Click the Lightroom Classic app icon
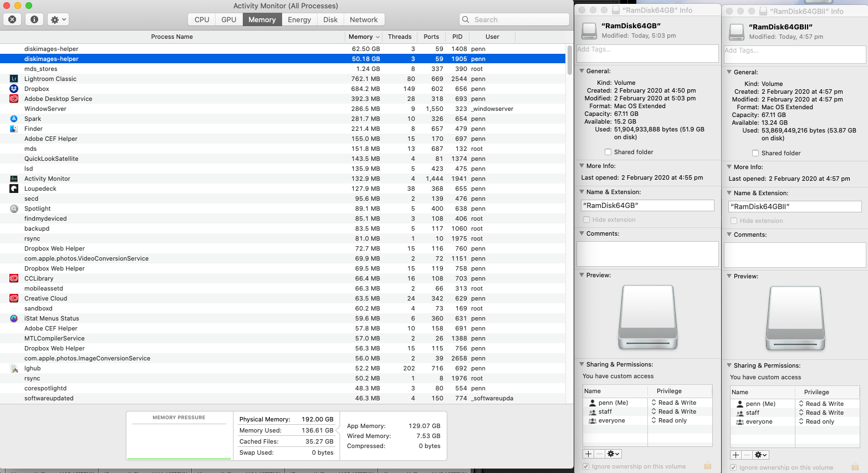This screenshot has width=868, height=473. [14, 79]
